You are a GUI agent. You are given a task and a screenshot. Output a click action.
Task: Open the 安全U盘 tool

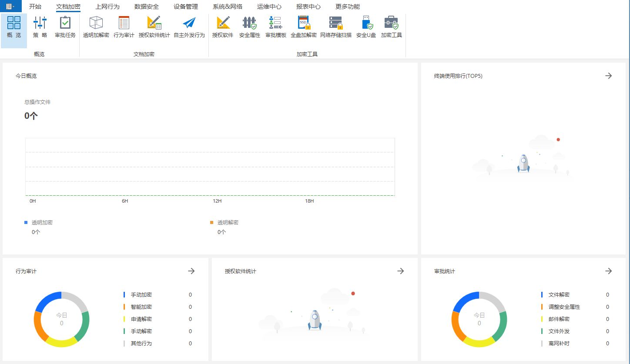pos(366,27)
